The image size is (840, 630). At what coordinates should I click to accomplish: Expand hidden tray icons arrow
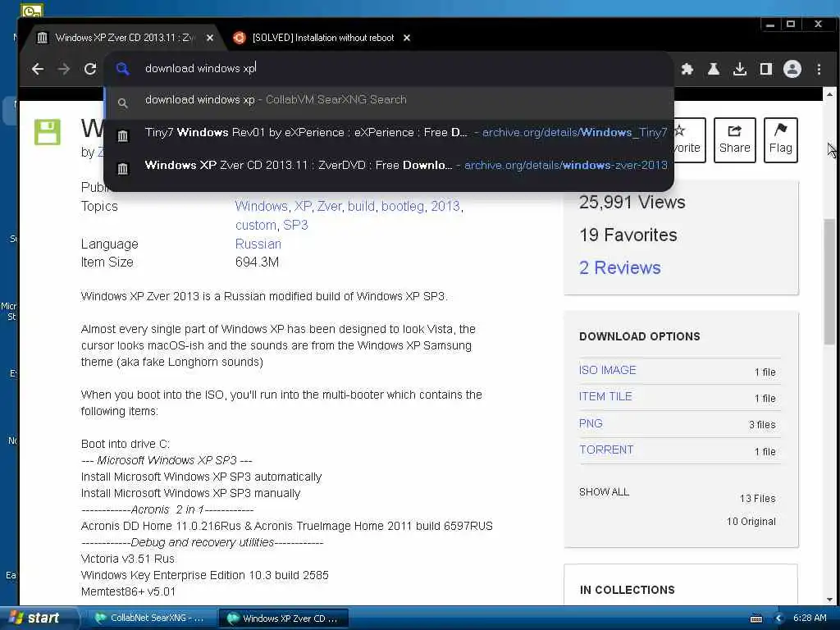coord(779,619)
